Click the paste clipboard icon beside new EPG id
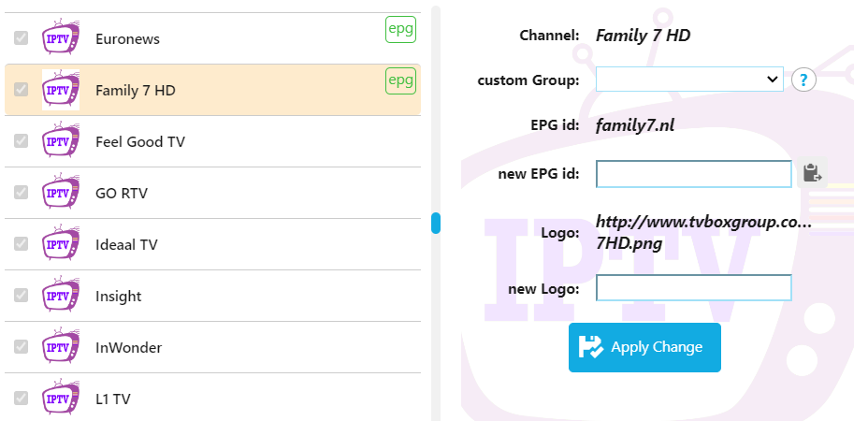The width and height of the screenshot is (868, 421). (812, 172)
